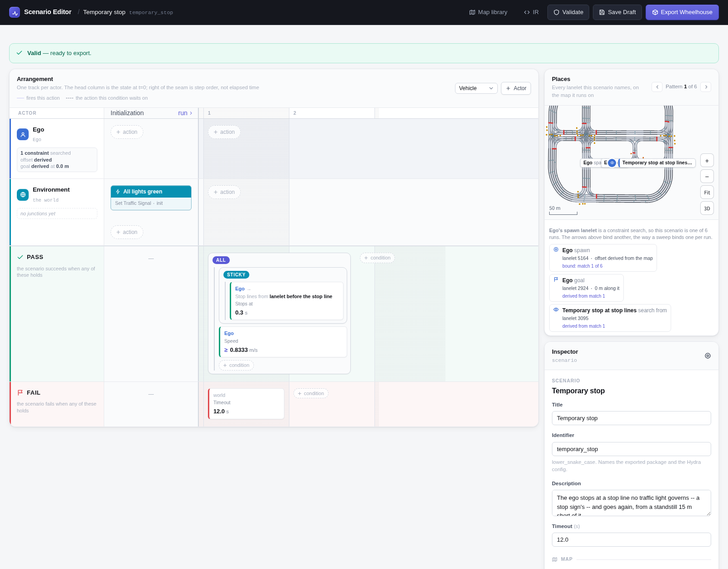Click the Title input field
Image resolution: width=728 pixels, height=569 pixels.
[x=632, y=418]
